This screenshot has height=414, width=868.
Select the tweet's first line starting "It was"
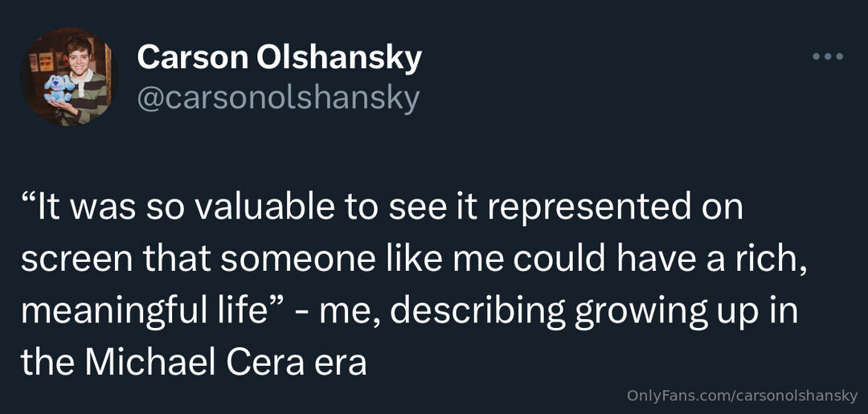click(x=382, y=207)
